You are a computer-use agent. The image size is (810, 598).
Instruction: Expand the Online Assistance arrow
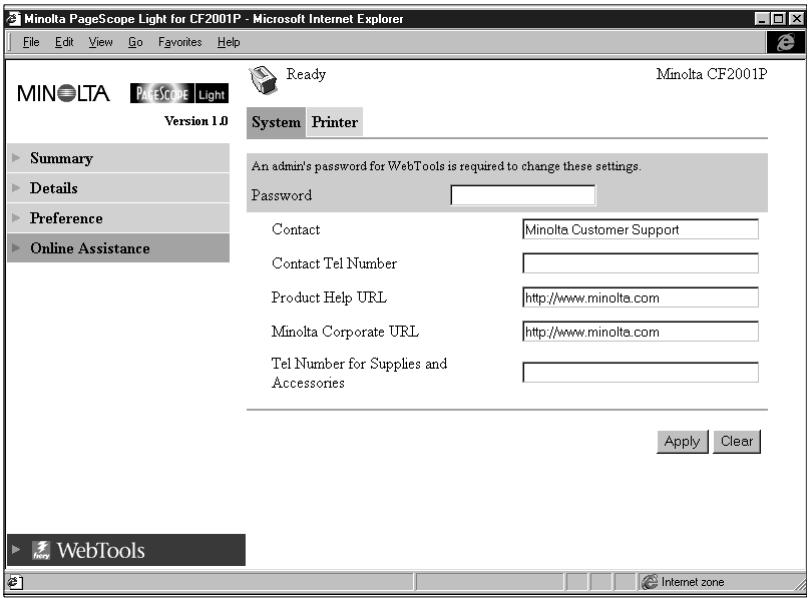coord(17,248)
